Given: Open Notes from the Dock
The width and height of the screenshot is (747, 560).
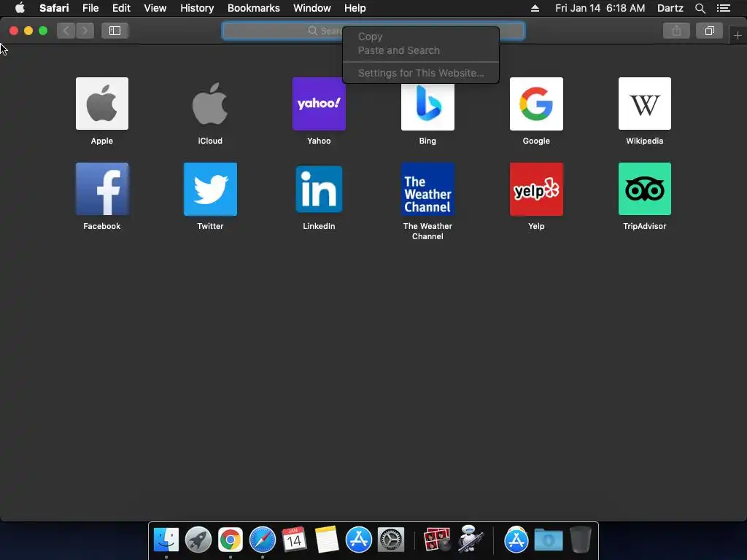Looking at the screenshot, I should [x=326, y=540].
